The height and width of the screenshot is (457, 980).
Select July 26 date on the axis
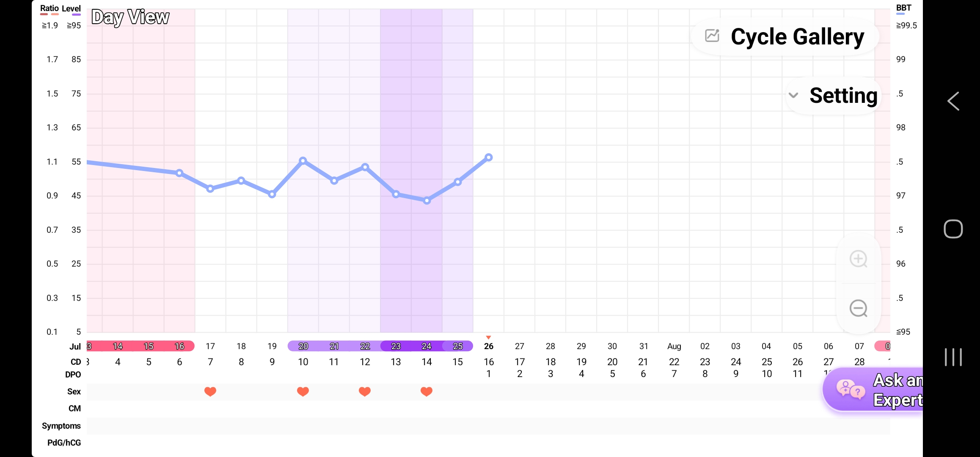489,346
